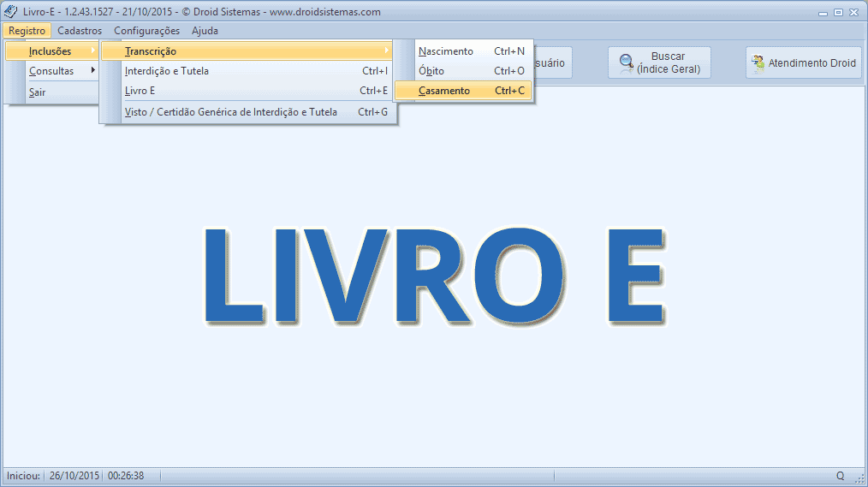
Task: Choose Interdição e Tutela entry
Action: coord(247,71)
